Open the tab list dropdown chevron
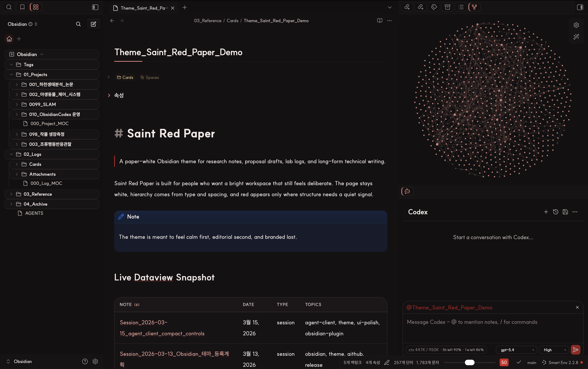The width and height of the screenshot is (588, 369). click(x=390, y=7)
